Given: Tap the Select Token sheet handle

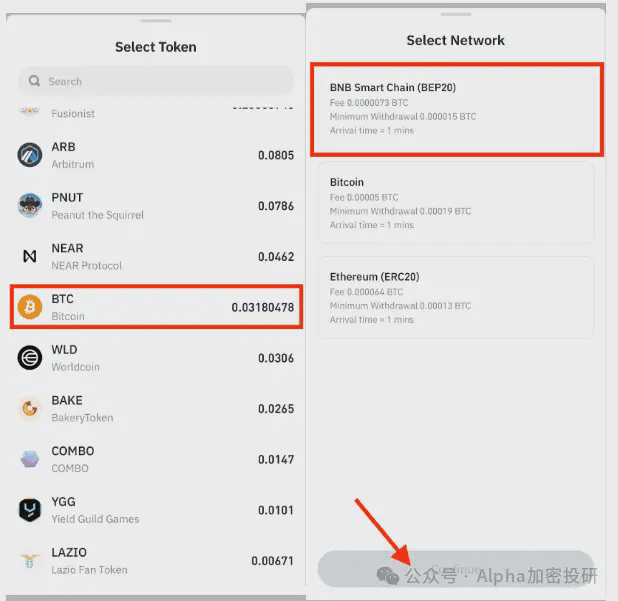Looking at the screenshot, I should tap(155, 20).
